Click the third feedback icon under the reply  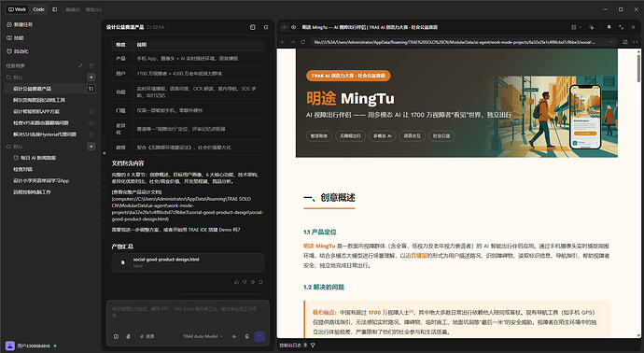253,282
